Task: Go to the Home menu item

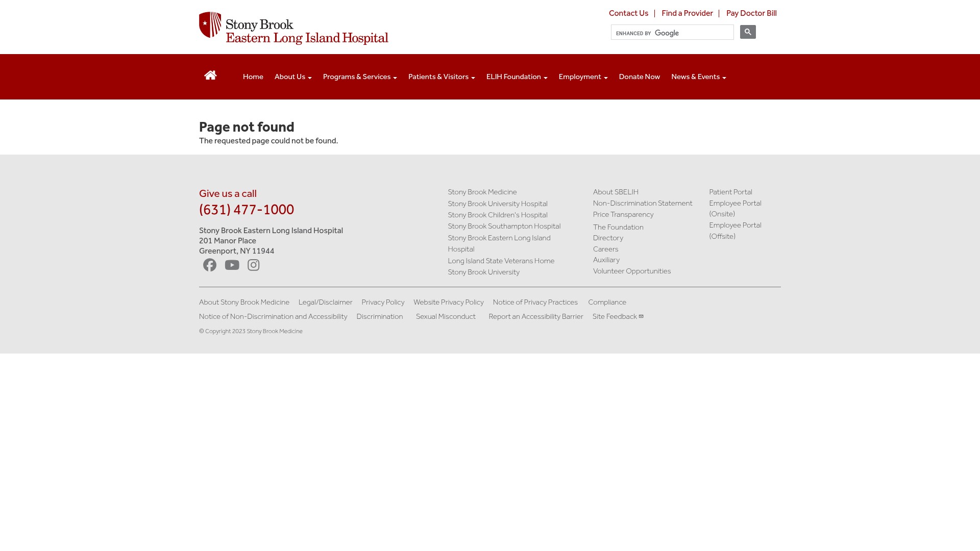Action: pos(253,77)
